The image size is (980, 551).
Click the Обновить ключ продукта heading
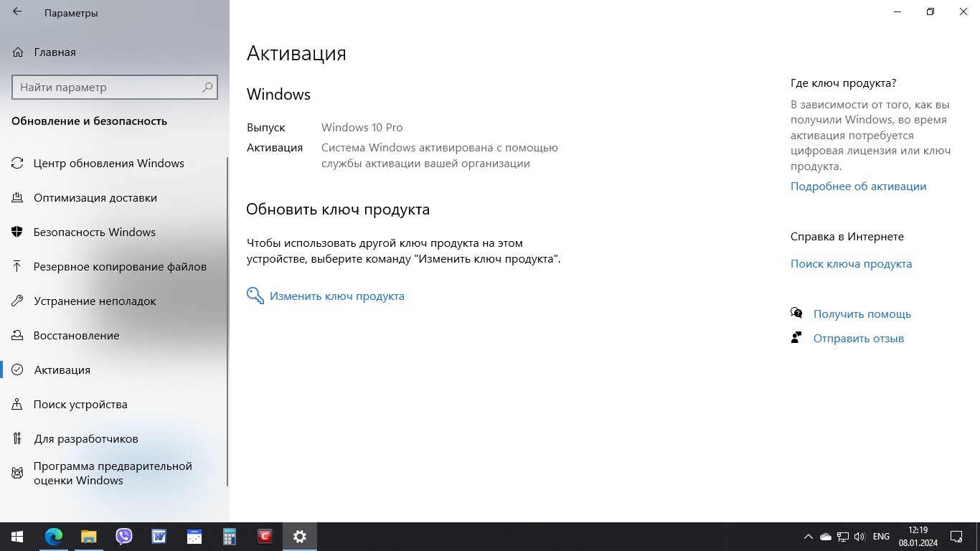[338, 209]
